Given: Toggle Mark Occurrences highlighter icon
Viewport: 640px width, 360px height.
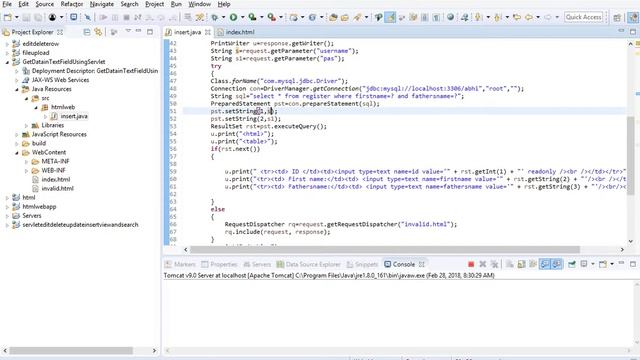Looking at the screenshot, I should coord(390,17).
